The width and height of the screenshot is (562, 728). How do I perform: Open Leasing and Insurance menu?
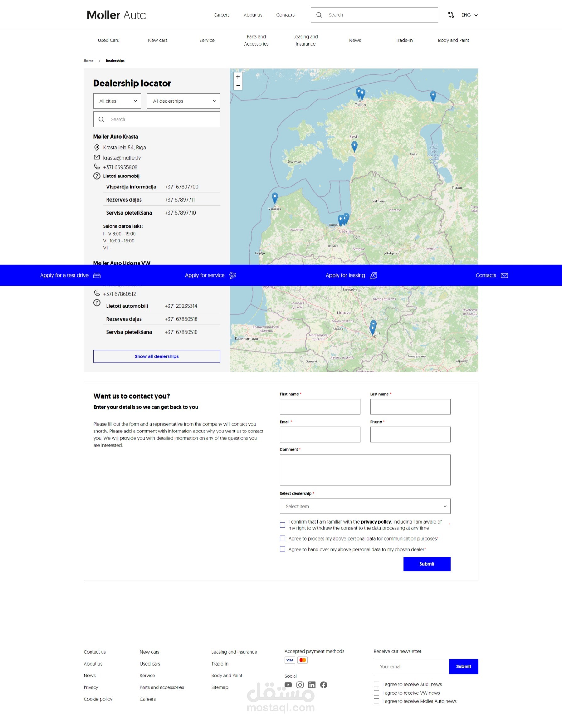click(x=306, y=40)
